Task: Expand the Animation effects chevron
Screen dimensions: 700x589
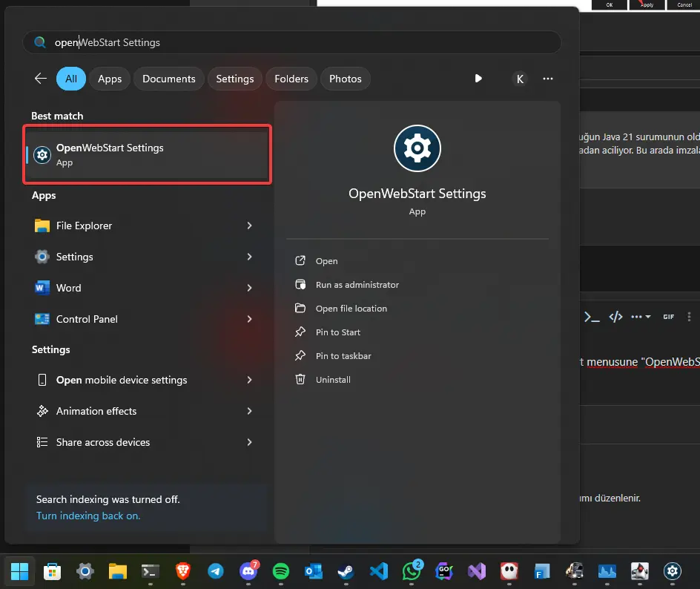Action: coord(250,411)
